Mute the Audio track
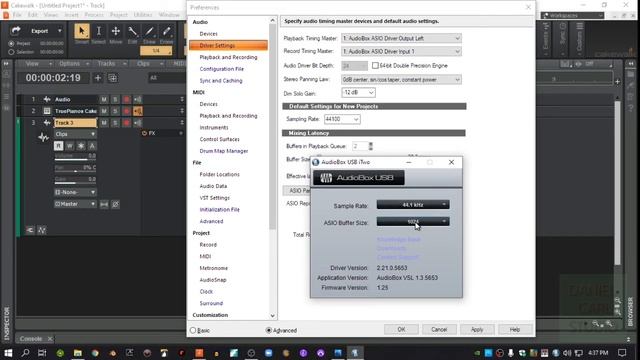The width and height of the screenshot is (640, 360). click(x=104, y=99)
